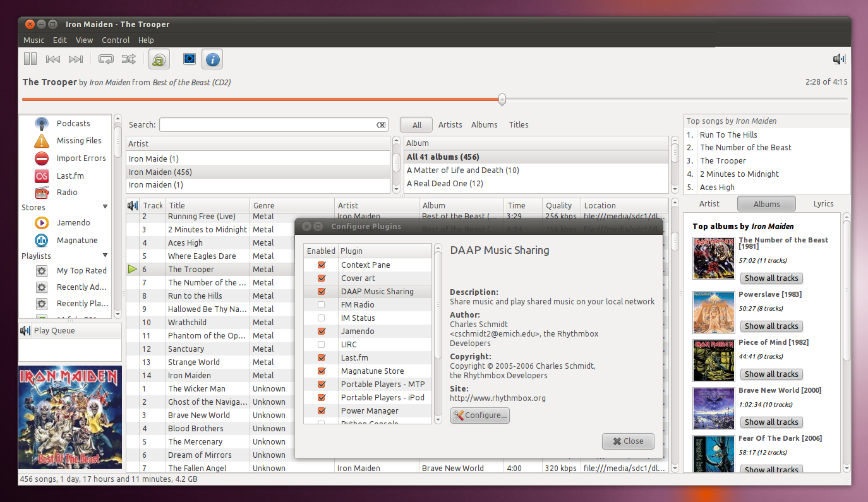Image resolution: width=868 pixels, height=502 pixels.
Task: Close the Configure Plugins dialog
Action: tap(628, 441)
